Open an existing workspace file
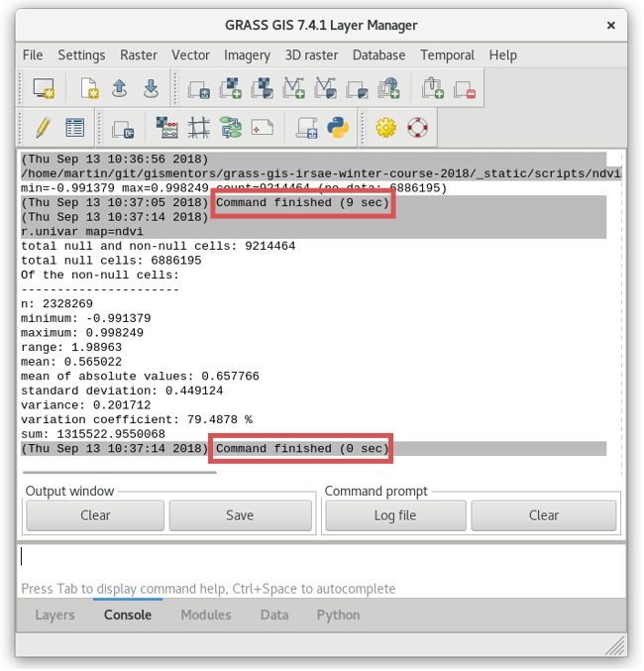644x671 pixels. click(x=119, y=88)
